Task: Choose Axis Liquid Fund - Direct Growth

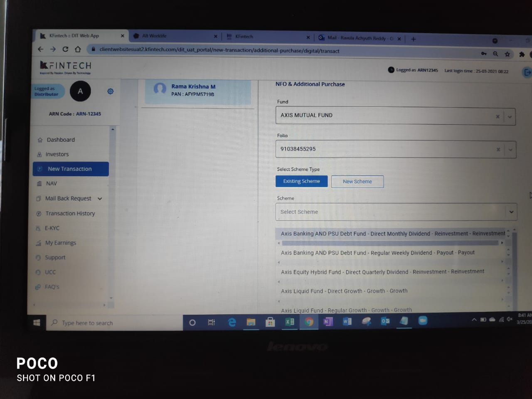Action: (344, 291)
